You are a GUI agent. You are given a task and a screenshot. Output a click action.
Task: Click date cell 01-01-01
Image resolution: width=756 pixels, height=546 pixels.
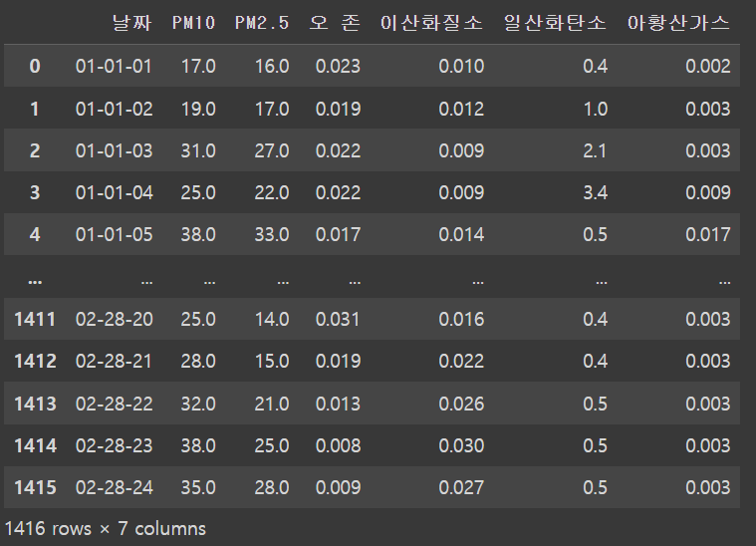coord(114,66)
